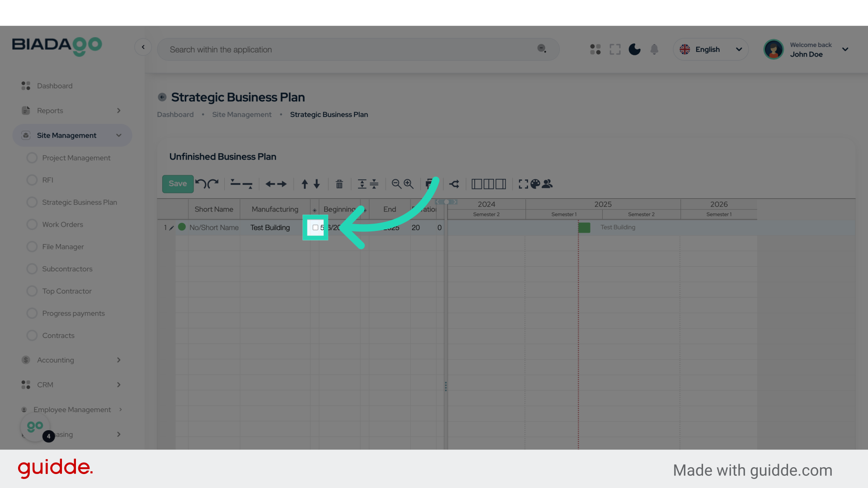The height and width of the screenshot is (488, 868).
Task: Click the green Save button
Action: 178,184
